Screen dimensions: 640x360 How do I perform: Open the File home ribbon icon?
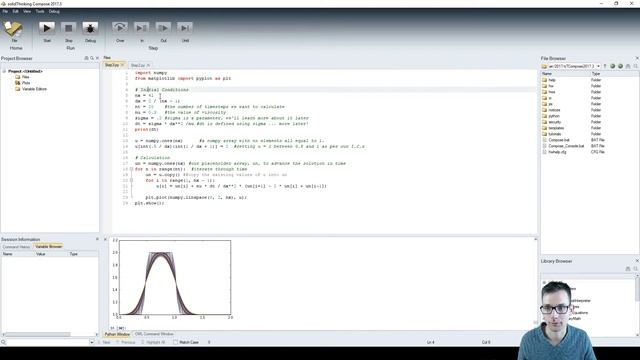tap(13, 29)
